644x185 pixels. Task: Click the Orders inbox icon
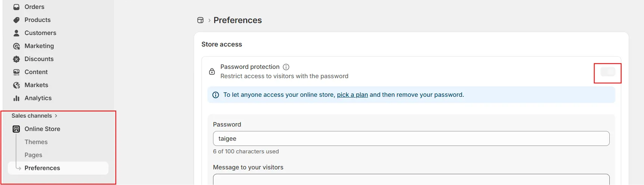pyautogui.click(x=16, y=7)
